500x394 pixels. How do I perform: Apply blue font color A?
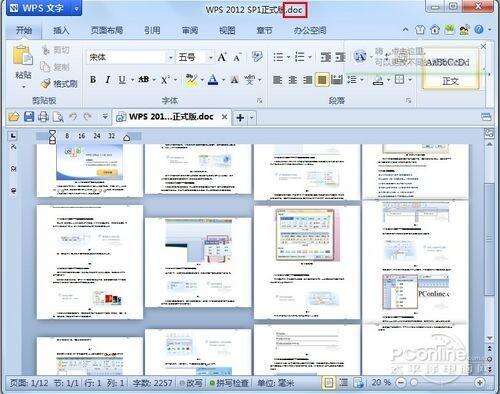click(213, 80)
